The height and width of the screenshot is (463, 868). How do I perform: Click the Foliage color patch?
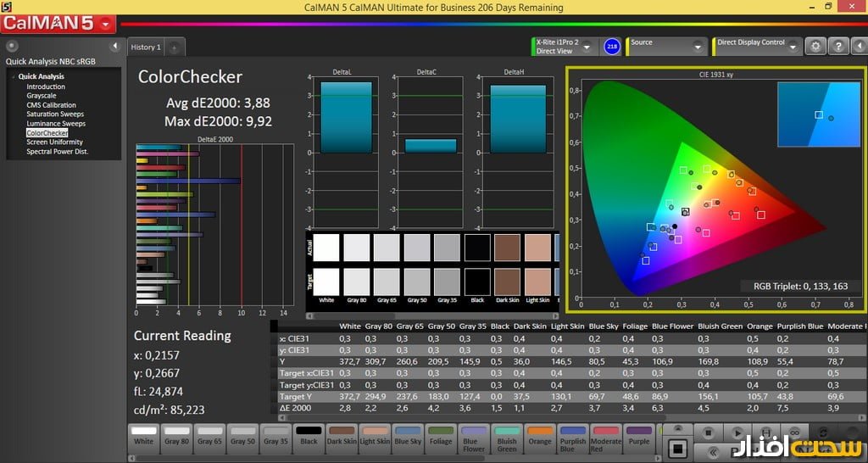pyautogui.click(x=441, y=435)
